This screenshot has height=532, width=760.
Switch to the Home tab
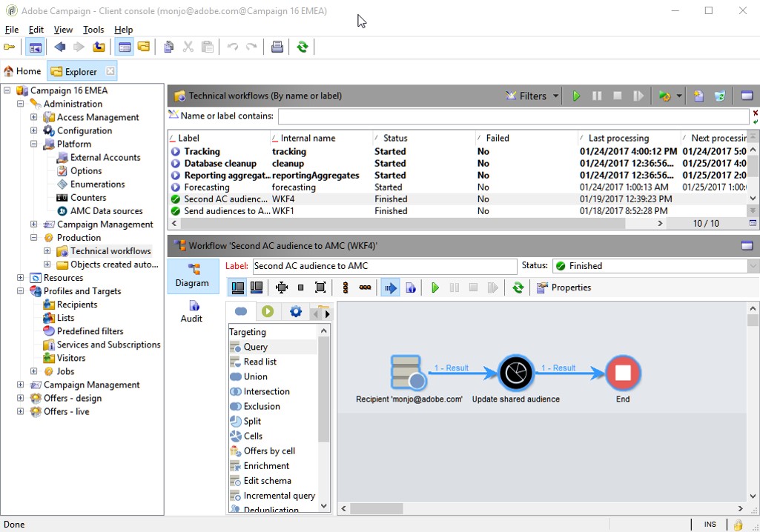(23, 71)
